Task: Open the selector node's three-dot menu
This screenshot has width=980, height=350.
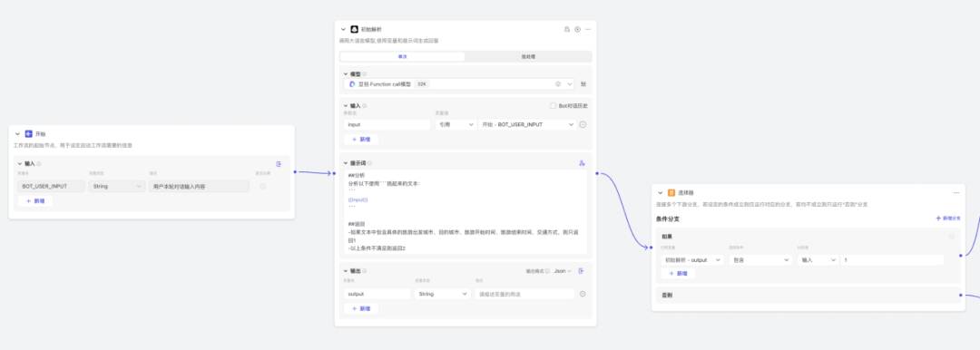Action: pos(955,193)
